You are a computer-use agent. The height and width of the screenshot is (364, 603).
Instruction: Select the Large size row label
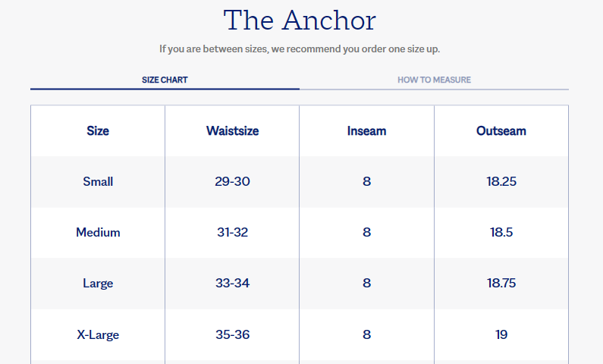[x=98, y=283]
